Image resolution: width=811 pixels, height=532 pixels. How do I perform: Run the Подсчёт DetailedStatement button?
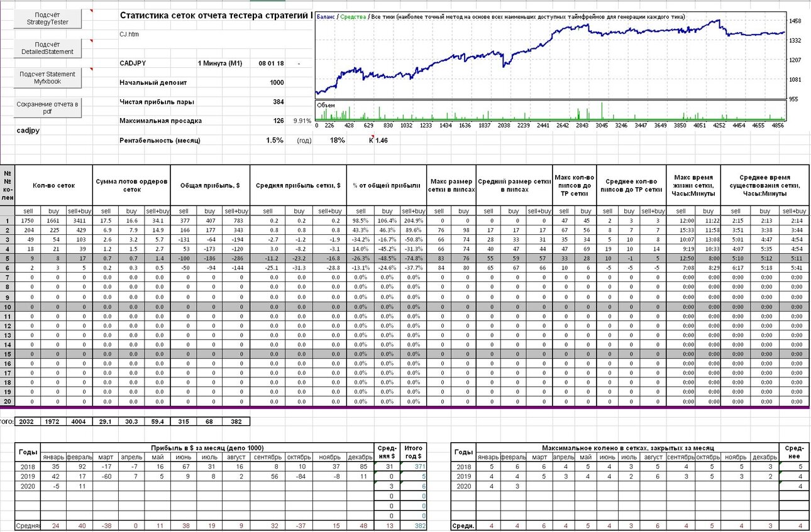click(47, 48)
